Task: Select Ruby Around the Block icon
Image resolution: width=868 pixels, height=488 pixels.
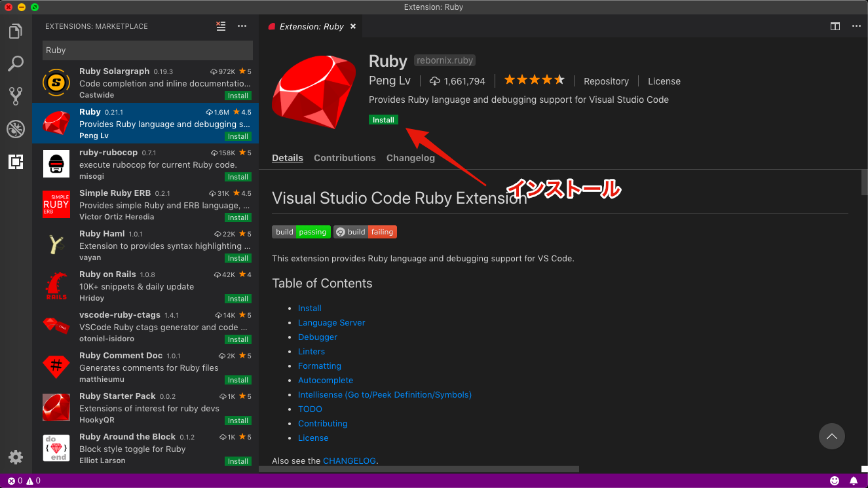Action: 56,448
